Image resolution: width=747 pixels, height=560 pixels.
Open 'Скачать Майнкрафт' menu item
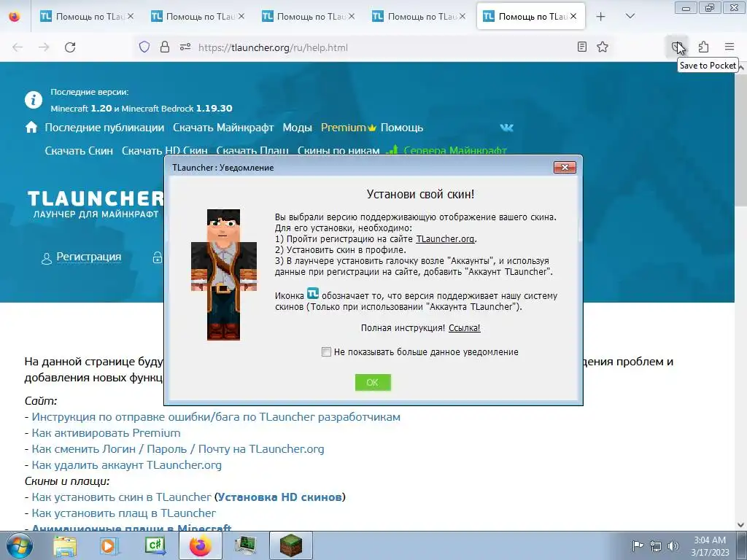coord(223,128)
